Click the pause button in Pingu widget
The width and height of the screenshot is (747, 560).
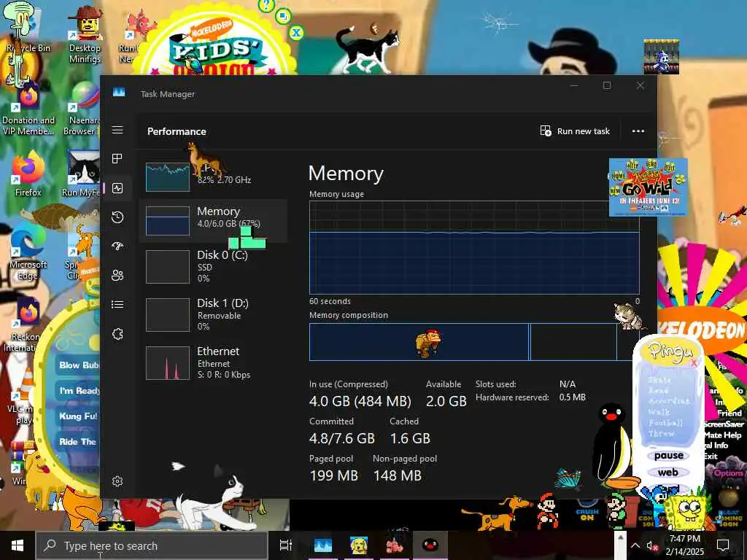coord(668,456)
